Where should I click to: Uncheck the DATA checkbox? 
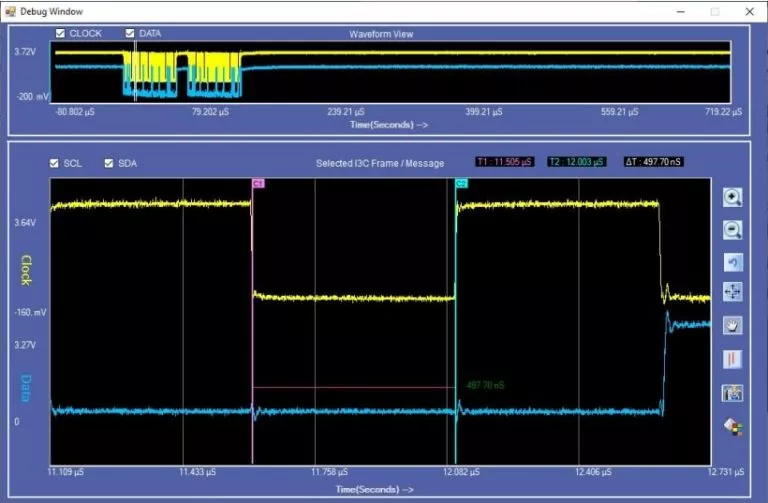pyautogui.click(x=130, y=33)
